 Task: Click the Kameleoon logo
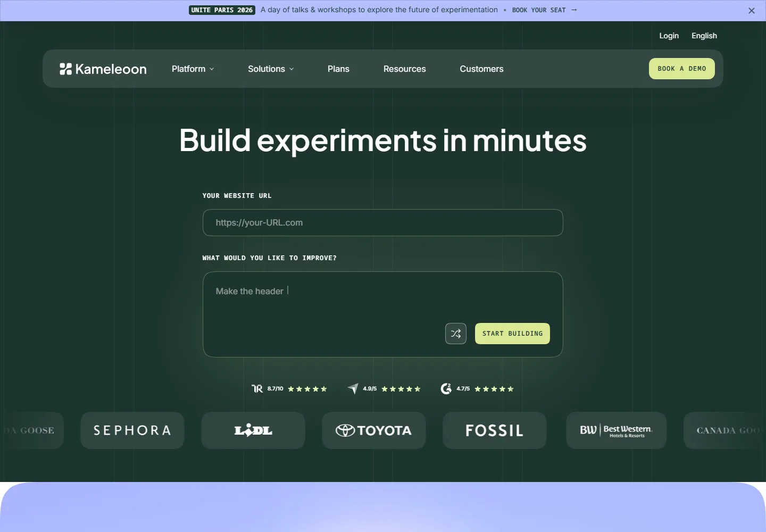[103, 69]
